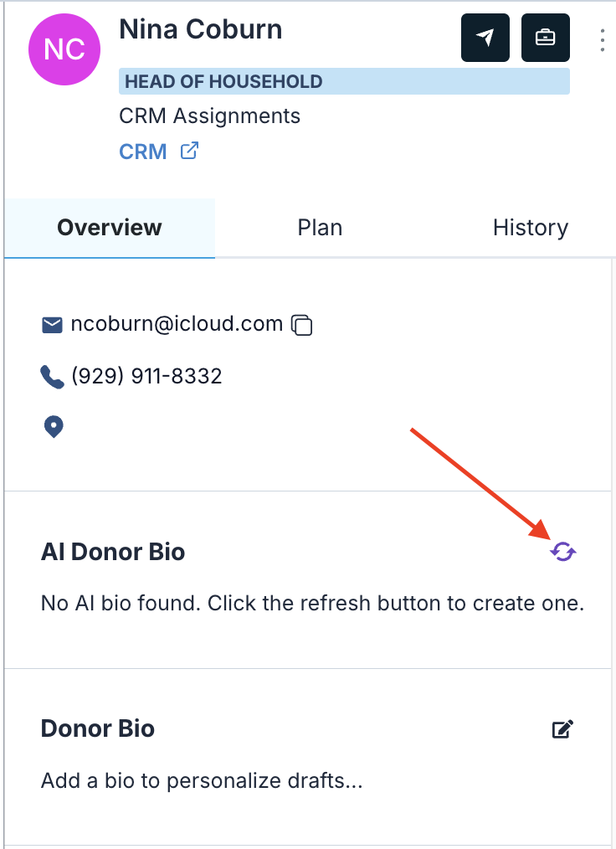Click the location pin icon
Viewport: 616px width, 849px height.
pyautogui.click(x=53, y=427)
